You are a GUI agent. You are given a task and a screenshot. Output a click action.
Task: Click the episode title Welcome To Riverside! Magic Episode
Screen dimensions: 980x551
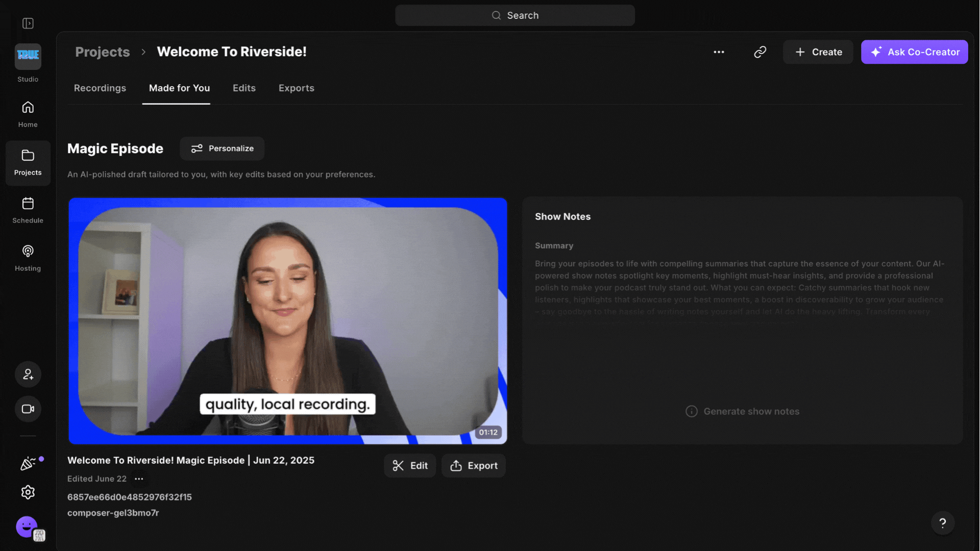point(191,460)
